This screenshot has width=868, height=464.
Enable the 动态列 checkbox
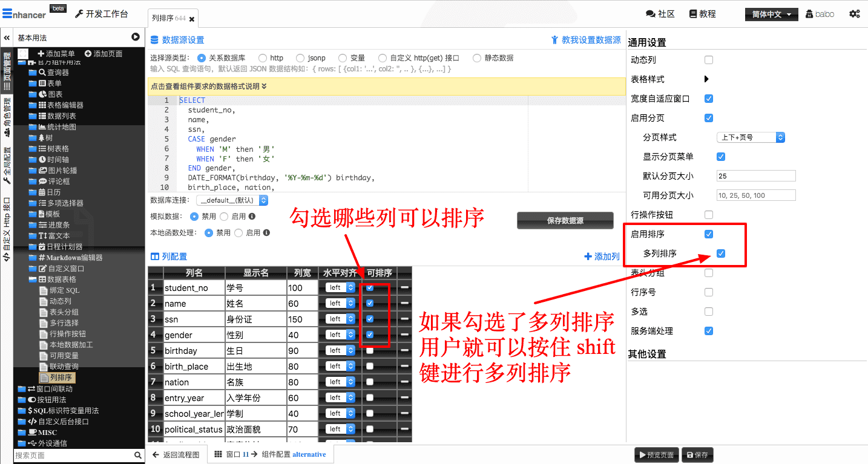tap(709, 60)
